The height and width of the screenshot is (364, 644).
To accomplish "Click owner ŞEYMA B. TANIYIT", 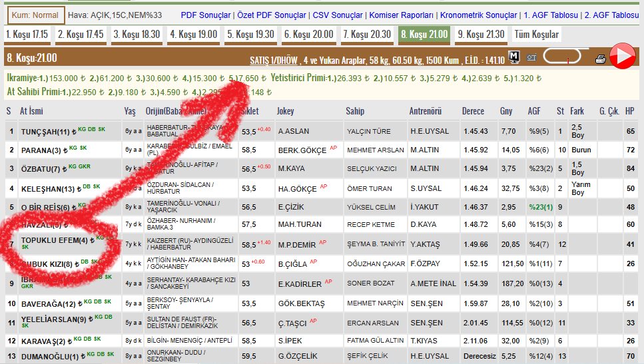I will [x=376, y=244].
